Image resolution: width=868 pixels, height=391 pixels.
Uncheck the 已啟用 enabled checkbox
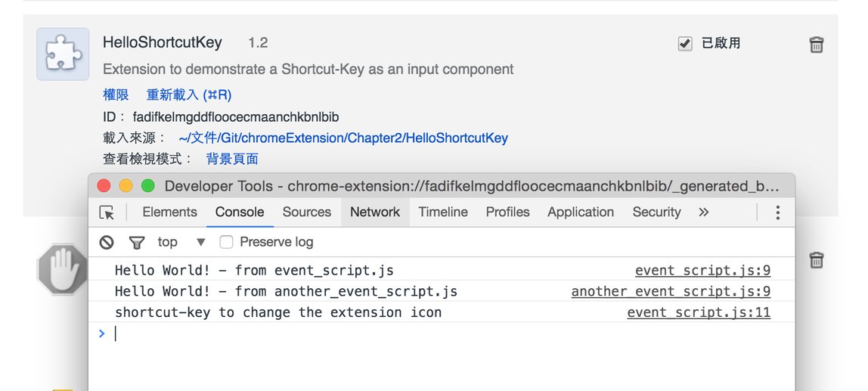[x=685, y=44]
